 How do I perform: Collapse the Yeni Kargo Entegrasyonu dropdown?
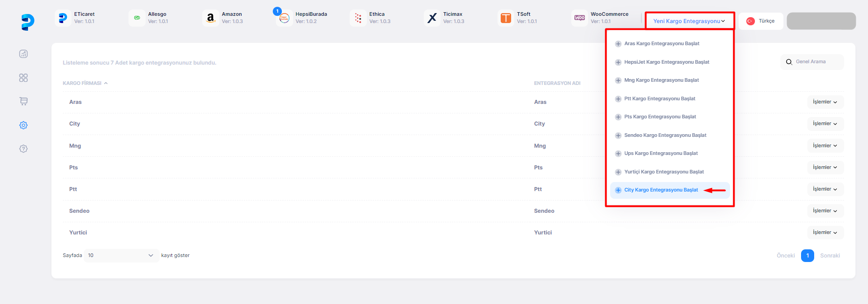click(x=689, y=21)
